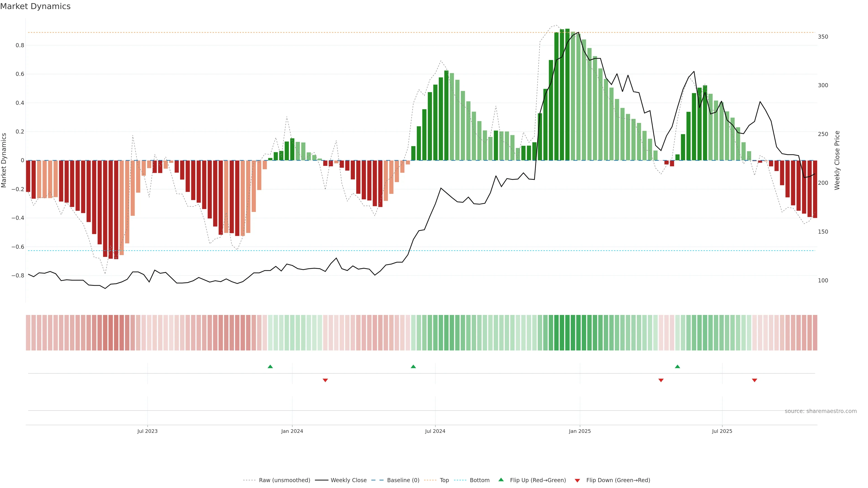Click the last red Flip Down triangle marker
This screenshot has width=868, height=488.
tap(755, 380)
